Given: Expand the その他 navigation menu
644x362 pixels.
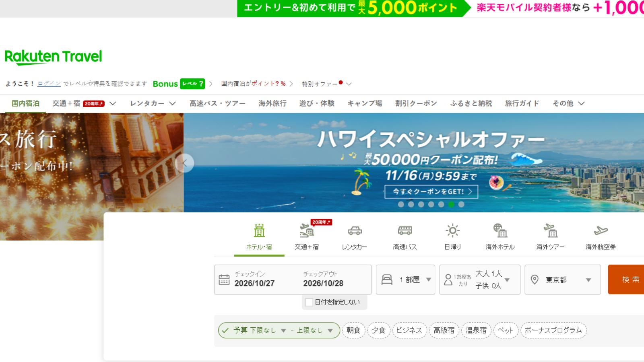Looking at the screenshot, I should pos(568,103).
